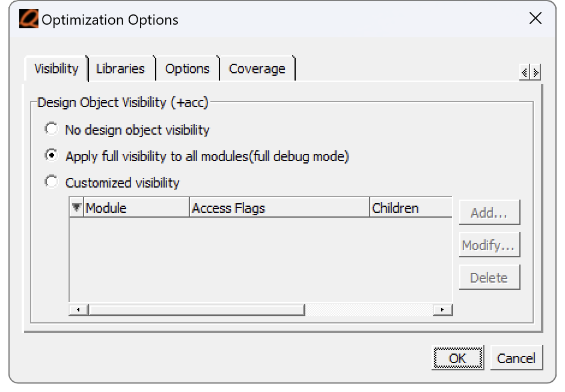Click the tab scroll right arrow
The image size is (565, 392).
(x=536, y=72)
